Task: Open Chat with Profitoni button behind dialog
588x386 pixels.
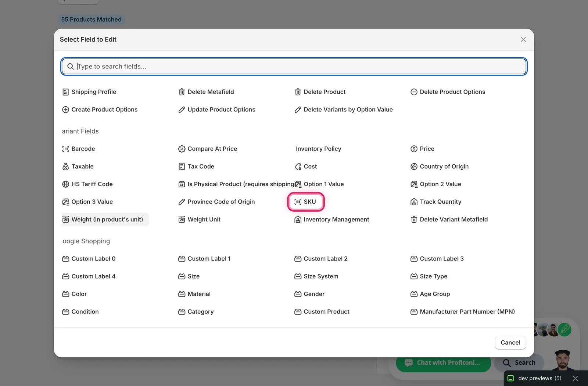Action: click(443, 363)
